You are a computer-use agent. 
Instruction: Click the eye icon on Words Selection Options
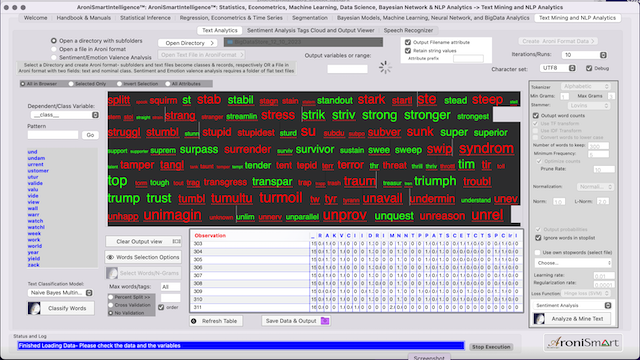click(110, 257)
